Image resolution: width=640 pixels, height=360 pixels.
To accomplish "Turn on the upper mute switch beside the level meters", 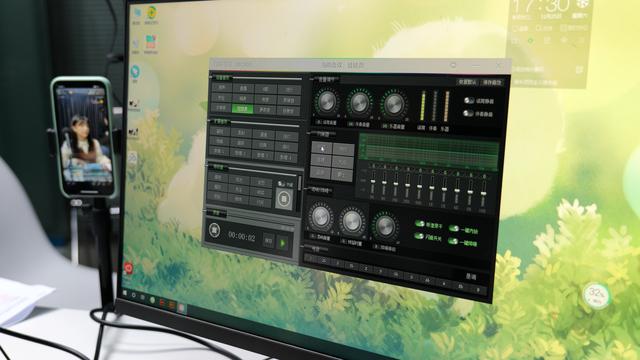I will [469, 100].
